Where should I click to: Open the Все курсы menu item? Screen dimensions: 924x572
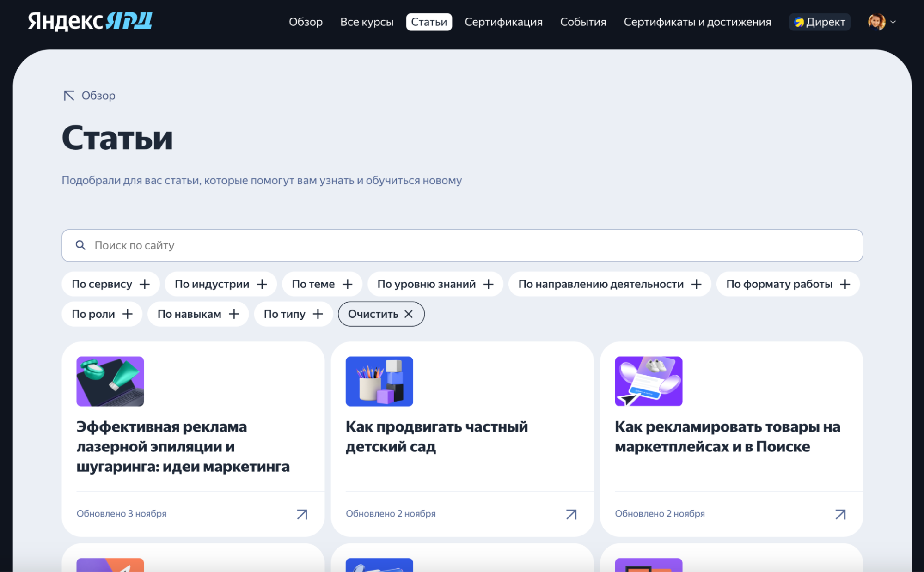[367, 21]
